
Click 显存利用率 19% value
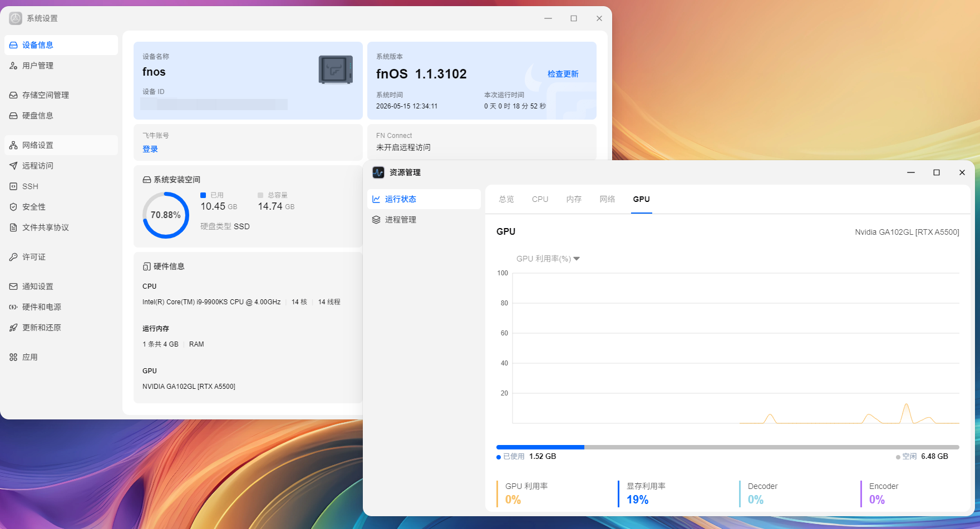coord(638,500)
